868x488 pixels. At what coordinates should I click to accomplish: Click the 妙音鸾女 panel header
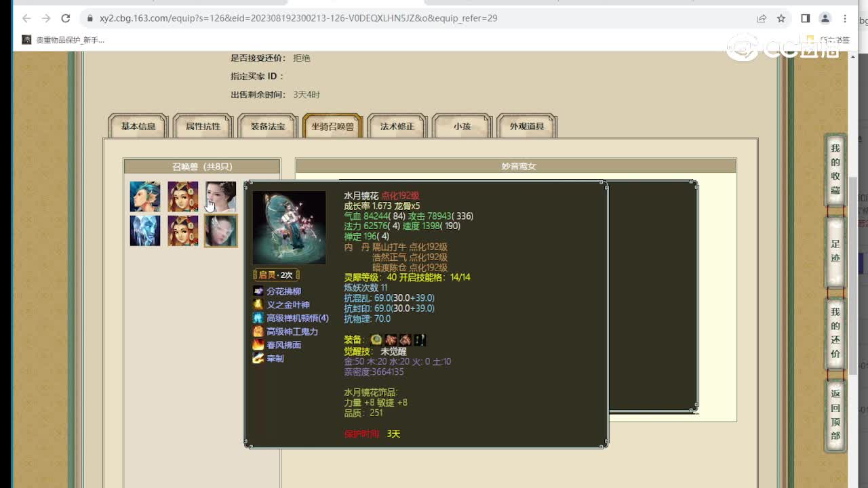(x=516, y=166)
